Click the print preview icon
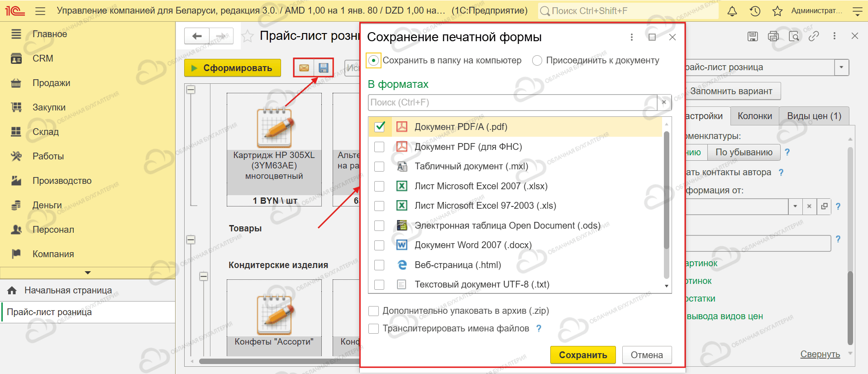 (794, 36)
